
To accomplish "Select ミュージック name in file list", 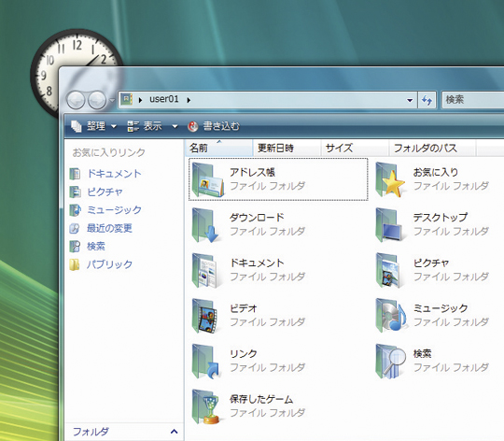I will pos(441,308).
